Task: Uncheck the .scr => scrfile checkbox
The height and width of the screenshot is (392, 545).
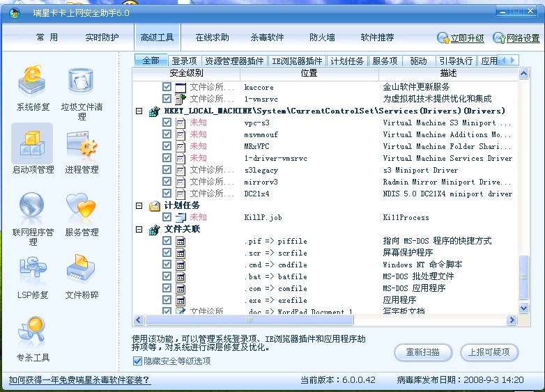Action: click(167, 253)
